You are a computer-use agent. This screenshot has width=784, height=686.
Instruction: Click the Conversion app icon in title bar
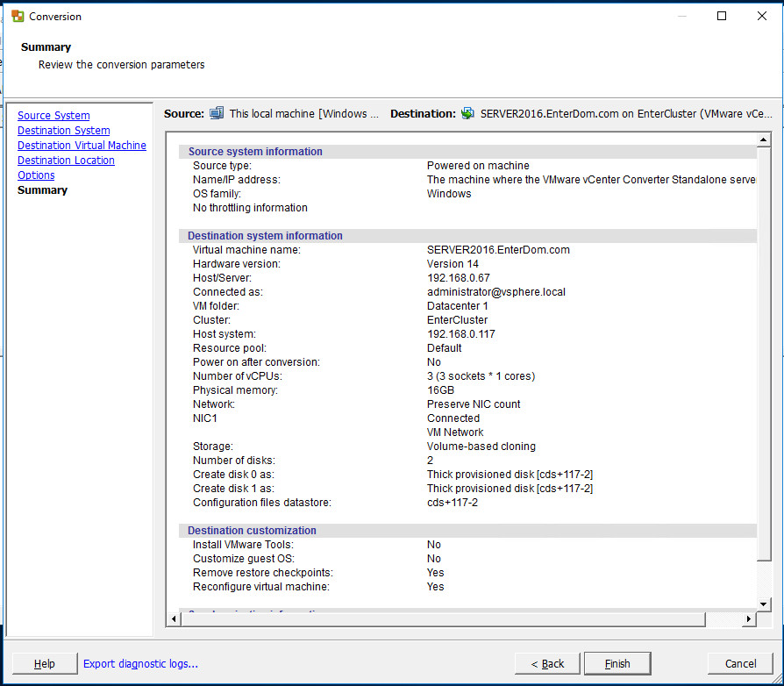pyautogui.click(x=18, y=16)
